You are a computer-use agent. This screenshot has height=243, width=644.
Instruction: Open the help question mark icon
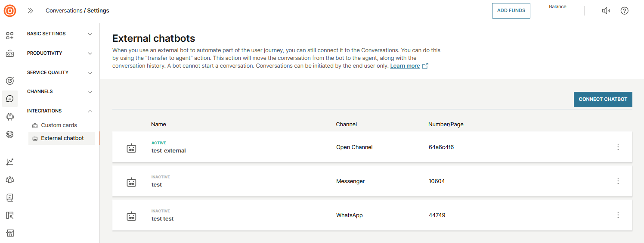tap(624, 11)
